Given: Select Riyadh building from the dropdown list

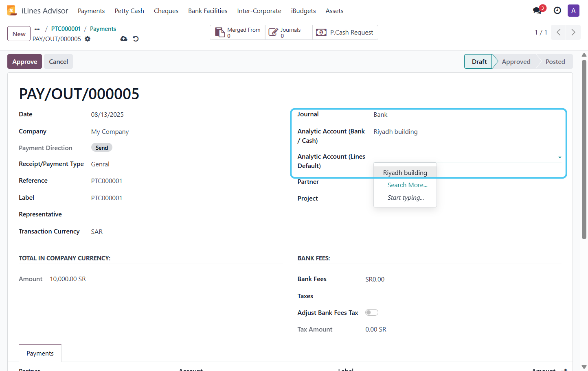Looking at the screenshot, I should click(x=405, y=172).
